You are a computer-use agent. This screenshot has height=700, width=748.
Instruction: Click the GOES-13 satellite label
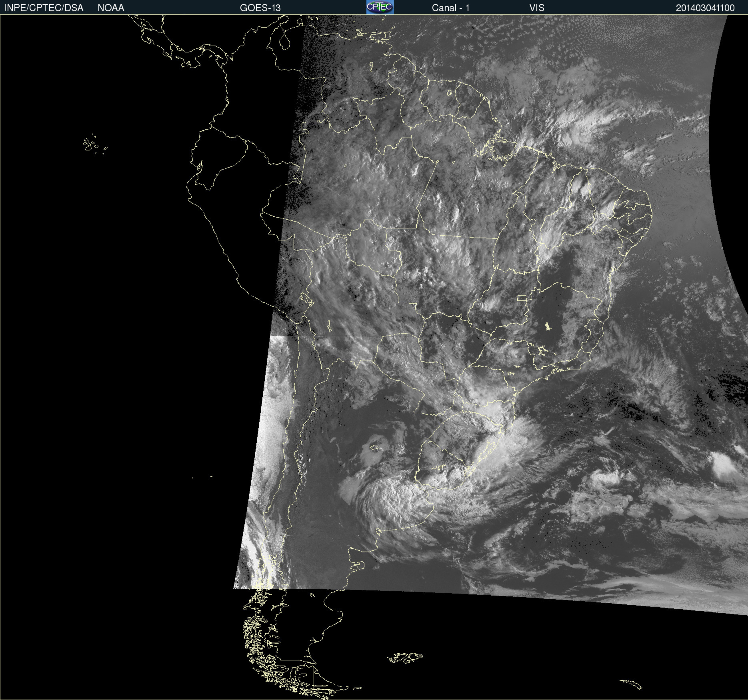[260, 8]
